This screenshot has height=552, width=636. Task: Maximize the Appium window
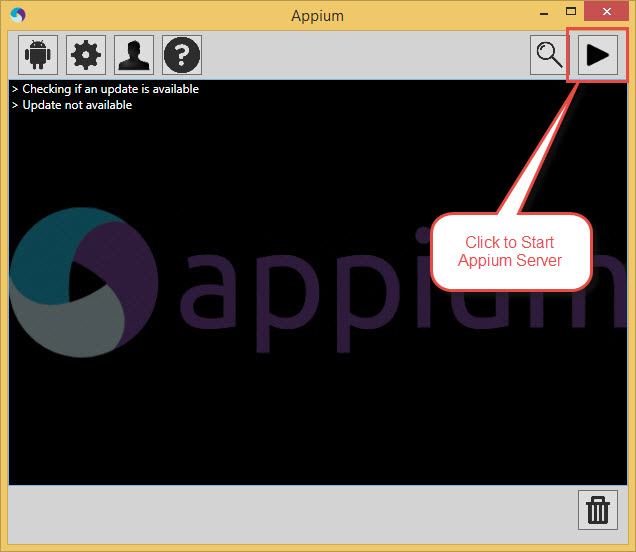pyautogui.click(x=571, y=11)
